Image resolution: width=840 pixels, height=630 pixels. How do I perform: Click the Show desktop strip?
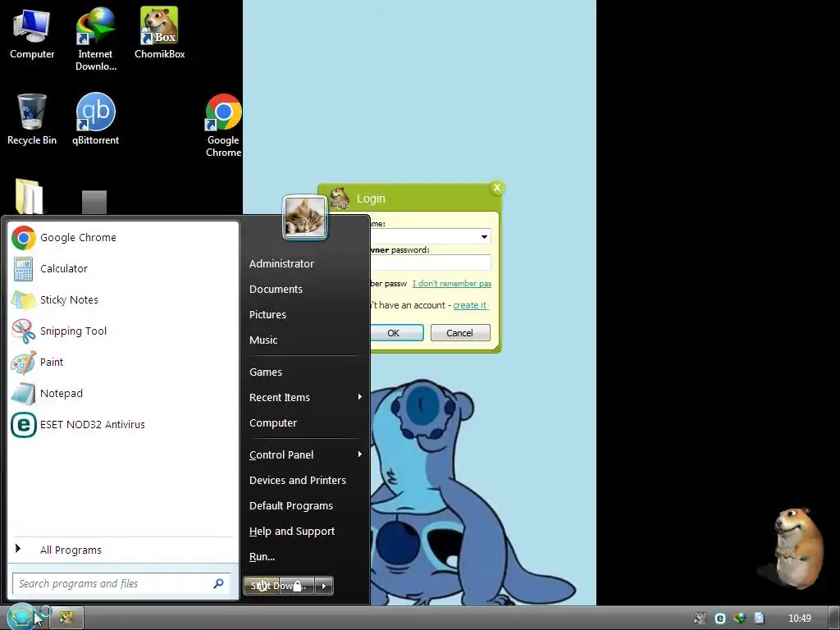pos(833,618)
